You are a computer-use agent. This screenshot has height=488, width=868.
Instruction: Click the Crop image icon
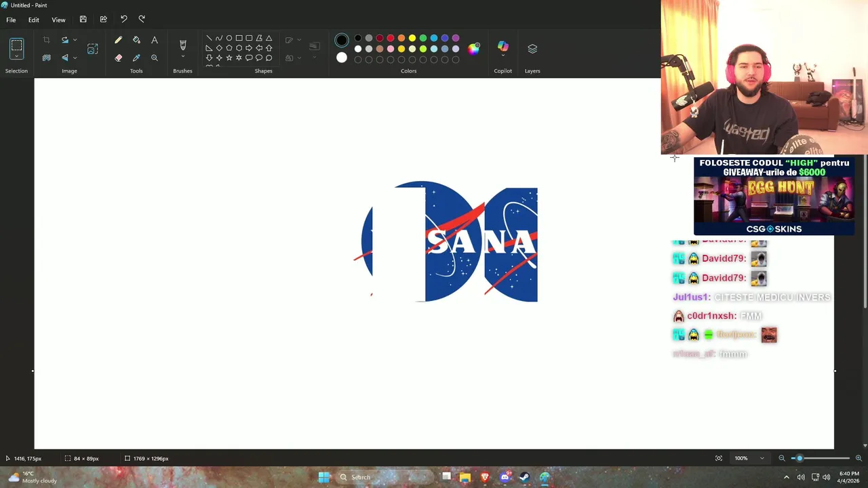pos(46,41)
